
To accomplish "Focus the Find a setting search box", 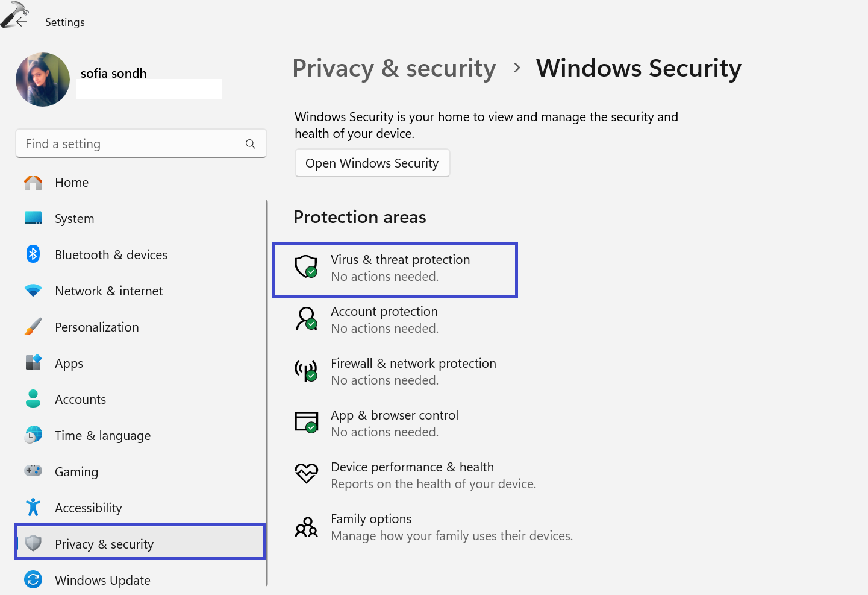I will [133, 144].
